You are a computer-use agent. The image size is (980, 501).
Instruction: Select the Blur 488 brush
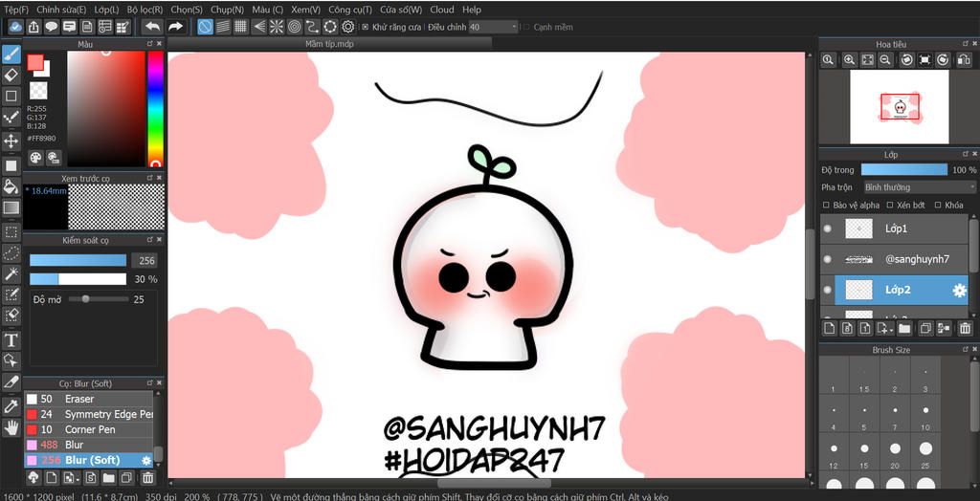[88, 445]
